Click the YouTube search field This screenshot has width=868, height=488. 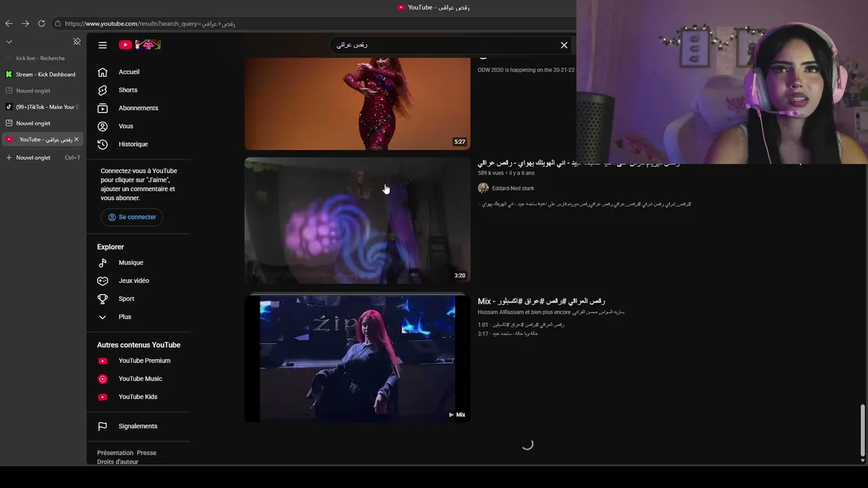[x=444, y=45]
